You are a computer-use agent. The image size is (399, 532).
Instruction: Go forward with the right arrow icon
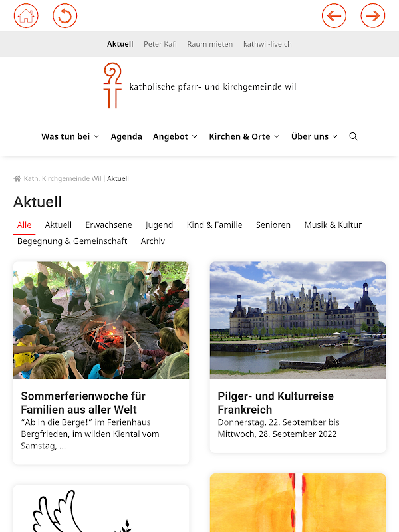coord(372,15)
